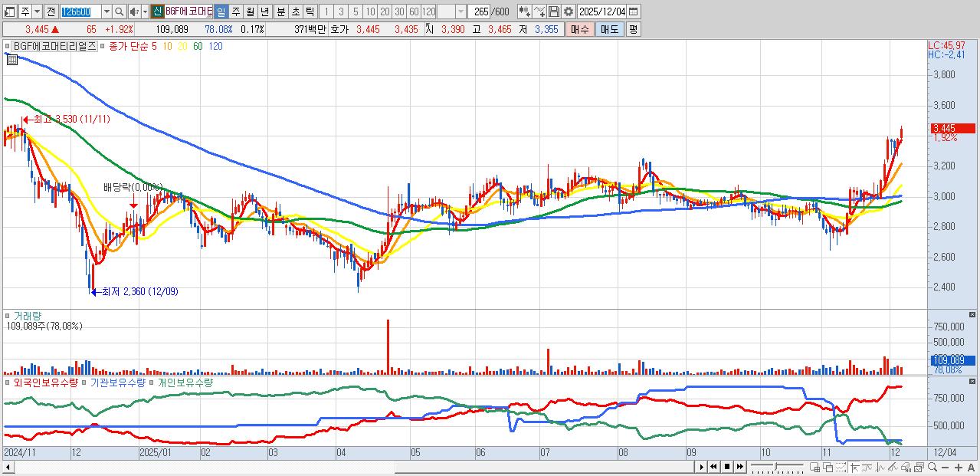Switch to minute 분 chart period
Image resolution: width=980 pixels, height=476 pixels.
click(280, 11)
